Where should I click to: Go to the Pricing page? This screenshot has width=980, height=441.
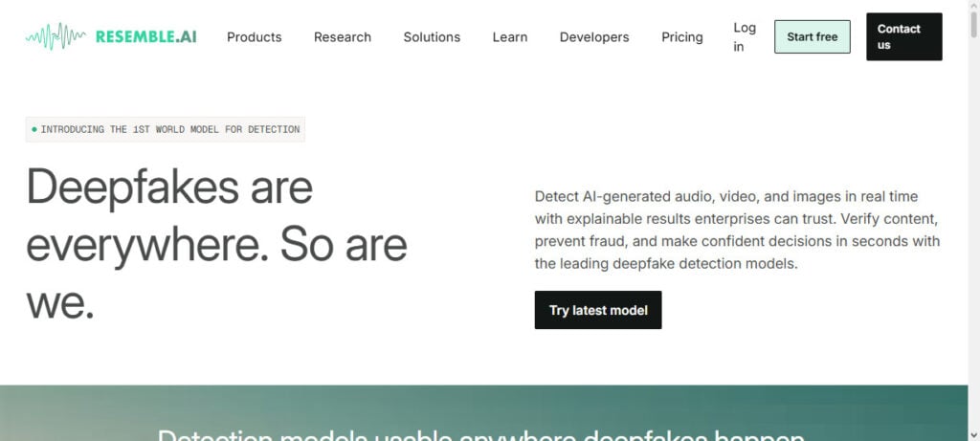681,37
